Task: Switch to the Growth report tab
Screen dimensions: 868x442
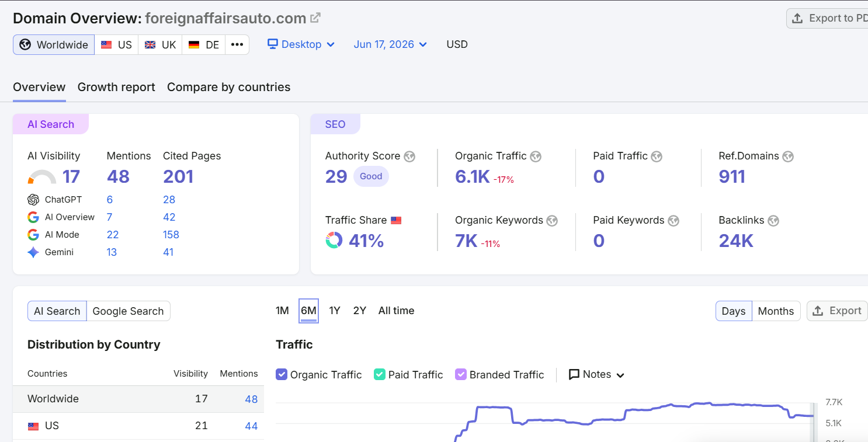Action: tap(116, 87)
